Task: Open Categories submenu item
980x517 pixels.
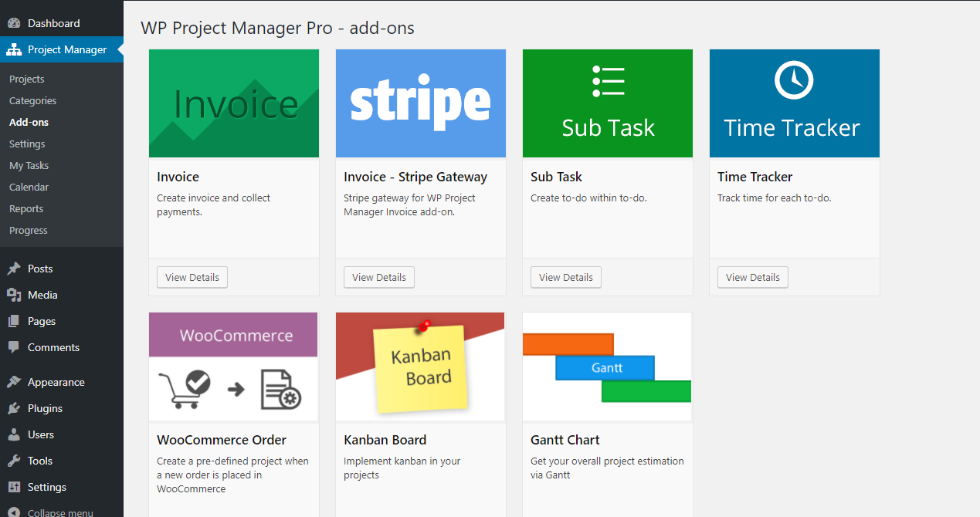Action: pos(32,100)
